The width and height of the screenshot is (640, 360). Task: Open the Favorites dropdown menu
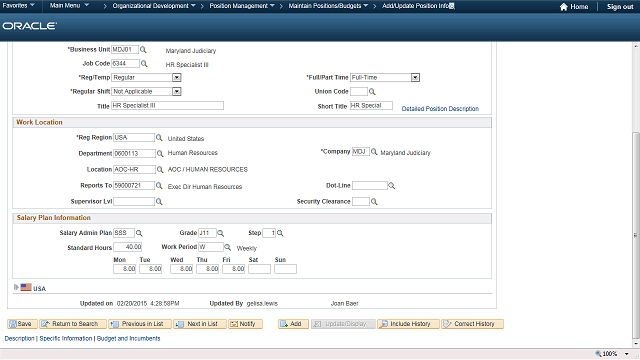[18, 6]
